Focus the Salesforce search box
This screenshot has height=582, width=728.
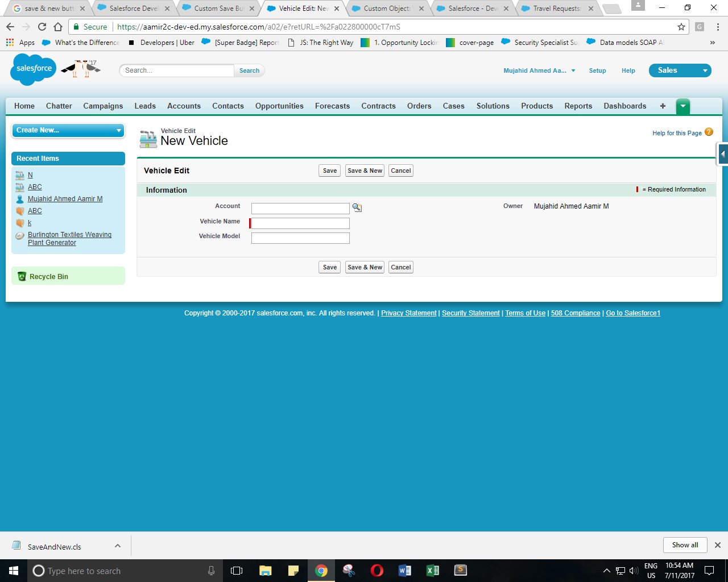click(x=177, y=70)
